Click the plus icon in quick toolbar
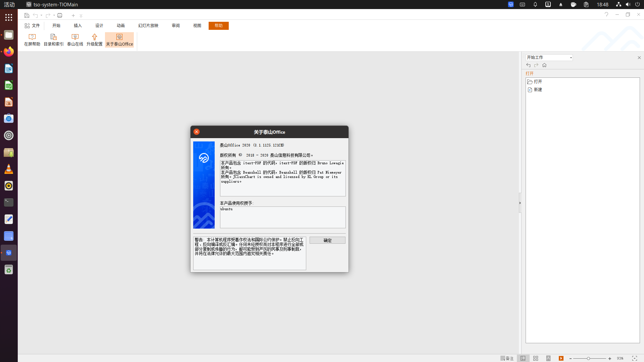Image resolution: width=644 pixels, height=362 pixels. [73, 15]
